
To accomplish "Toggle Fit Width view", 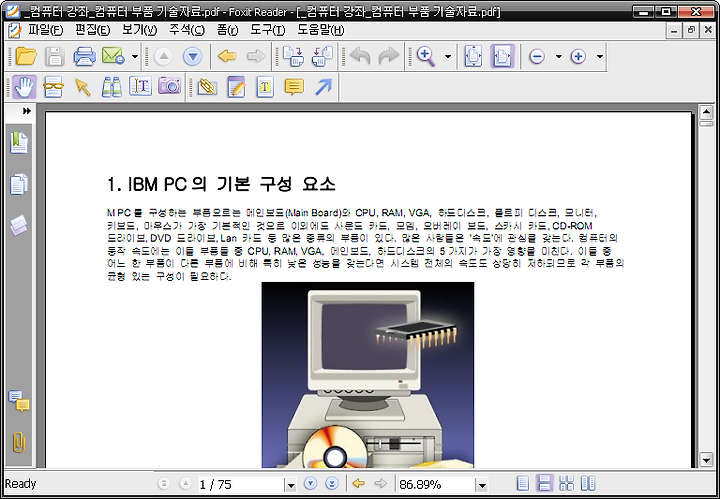I will pyautogui.click(x=502, y=56).
